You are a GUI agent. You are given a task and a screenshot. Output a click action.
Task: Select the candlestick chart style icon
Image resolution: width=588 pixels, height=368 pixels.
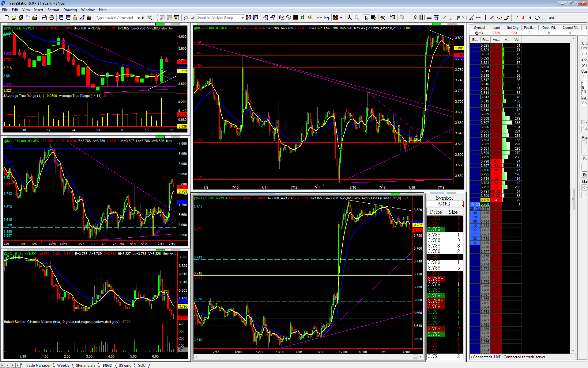pos(310,18)
